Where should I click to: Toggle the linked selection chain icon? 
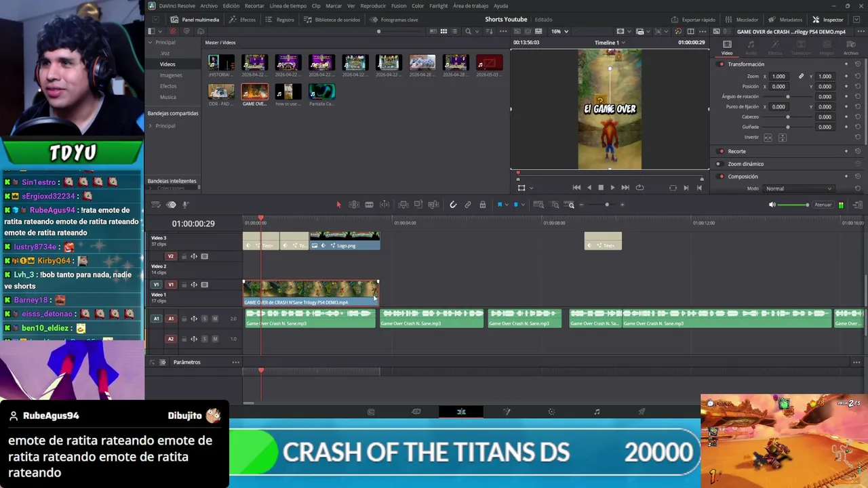coord(468,205)
